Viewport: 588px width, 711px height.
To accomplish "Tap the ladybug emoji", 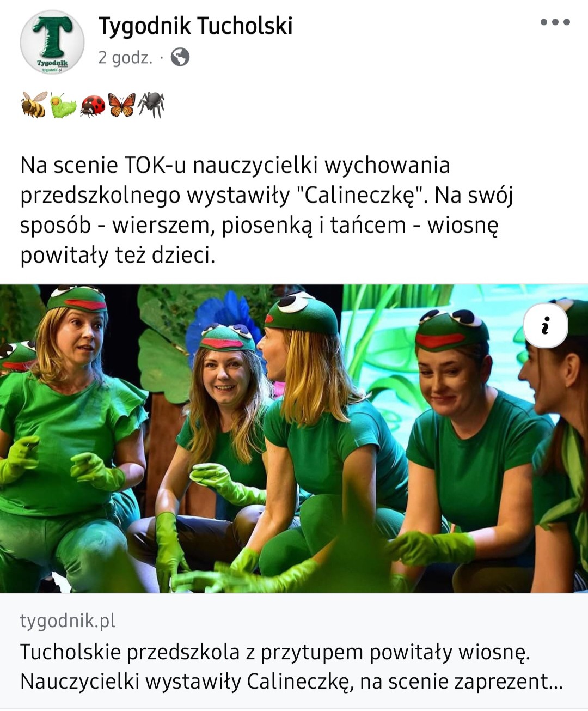I will [93, 105].
